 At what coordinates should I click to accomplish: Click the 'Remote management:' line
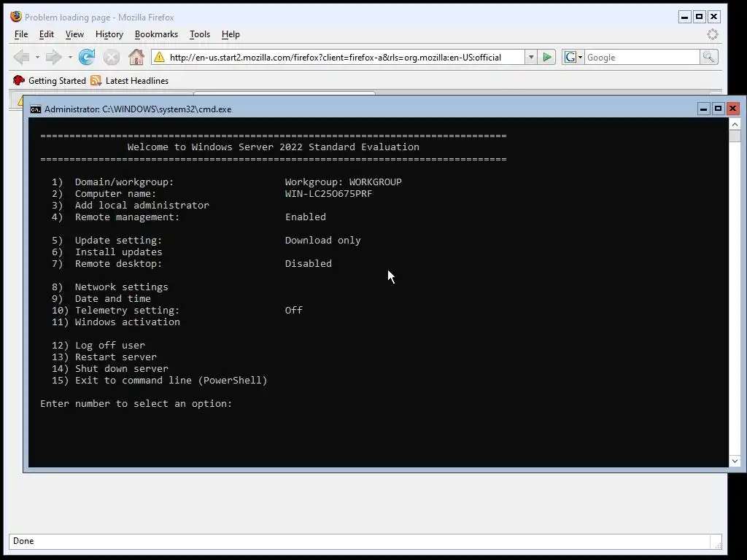coord(127,217)
